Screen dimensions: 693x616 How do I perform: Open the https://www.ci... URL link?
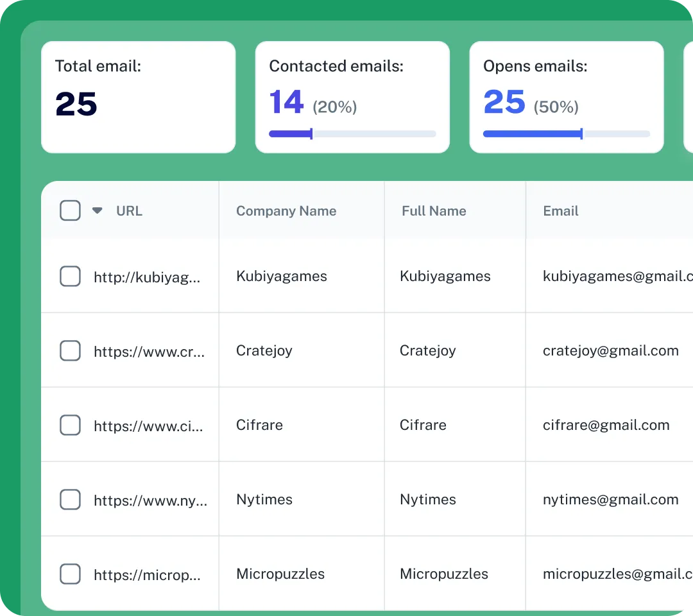(x=148, y=426)
